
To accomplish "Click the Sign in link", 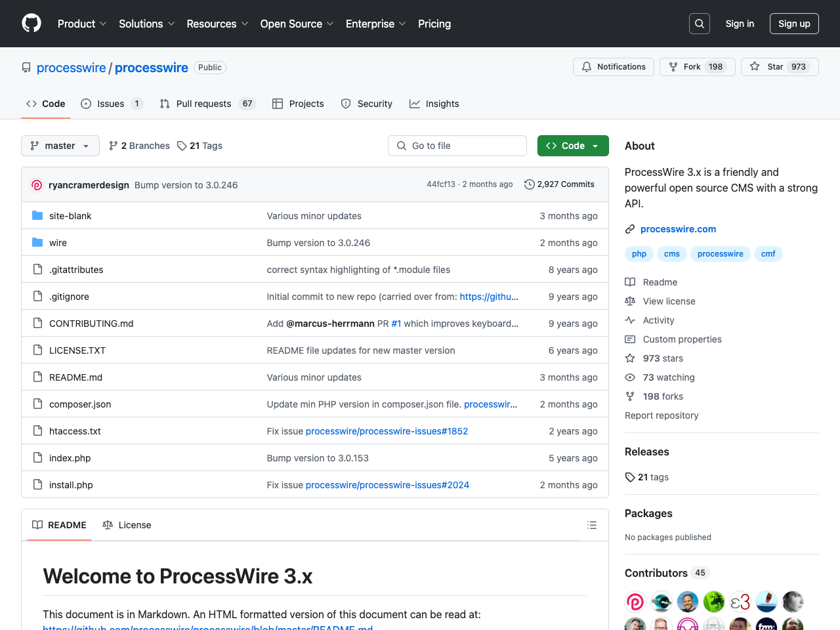I will click(x=740, y=24).
